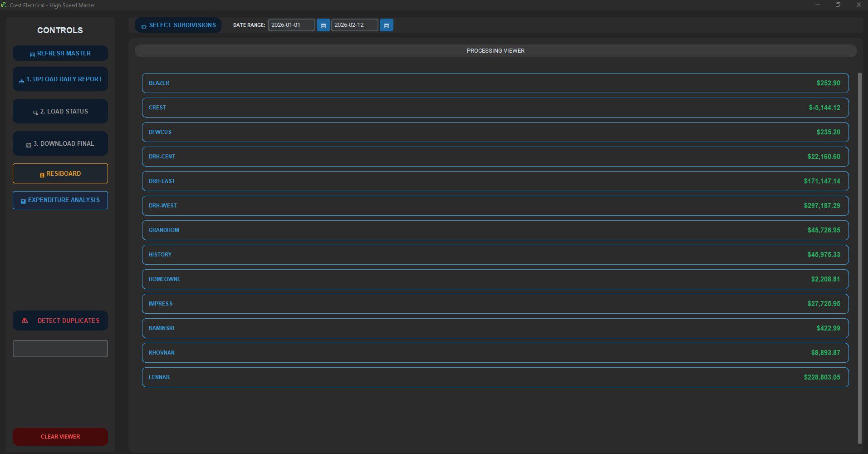Click the Clear Viewer button
The height and width of the screenshot is (454, 868).
point(60,437)
